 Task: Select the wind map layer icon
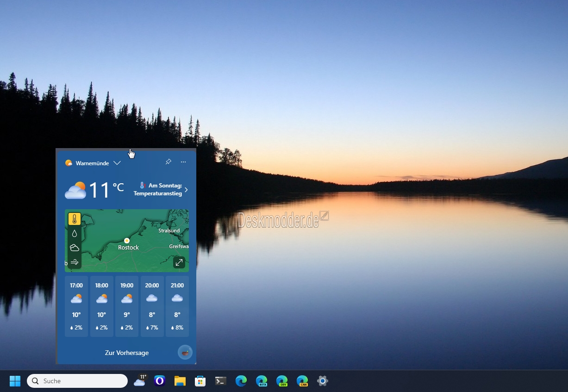coord(75,262)
